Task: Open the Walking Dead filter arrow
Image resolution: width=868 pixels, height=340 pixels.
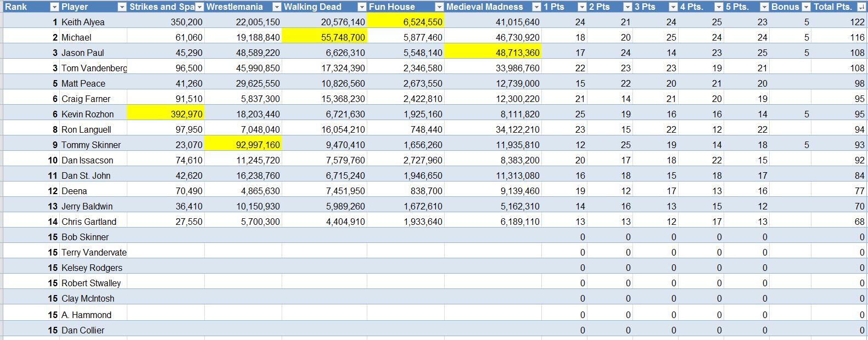Action: point(361,7)
